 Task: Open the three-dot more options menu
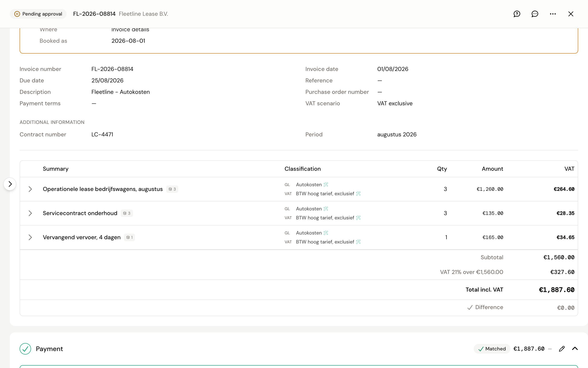[553, 14]
